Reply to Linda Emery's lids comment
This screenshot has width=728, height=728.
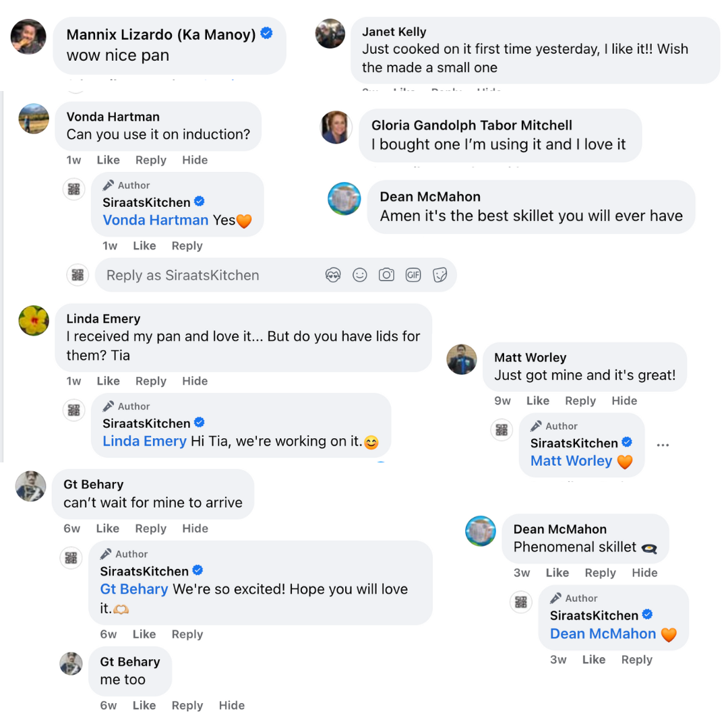click(x=150, y=381)
